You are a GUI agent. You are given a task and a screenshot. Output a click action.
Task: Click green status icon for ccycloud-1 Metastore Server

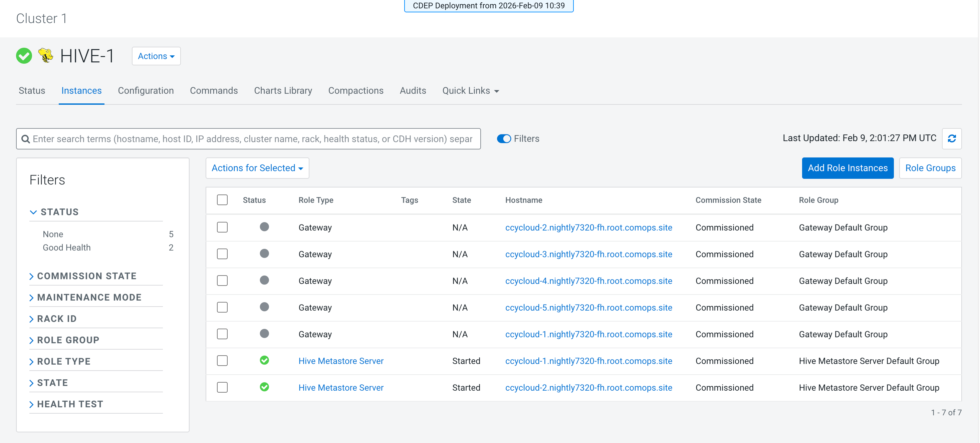[x=264, y=360]
